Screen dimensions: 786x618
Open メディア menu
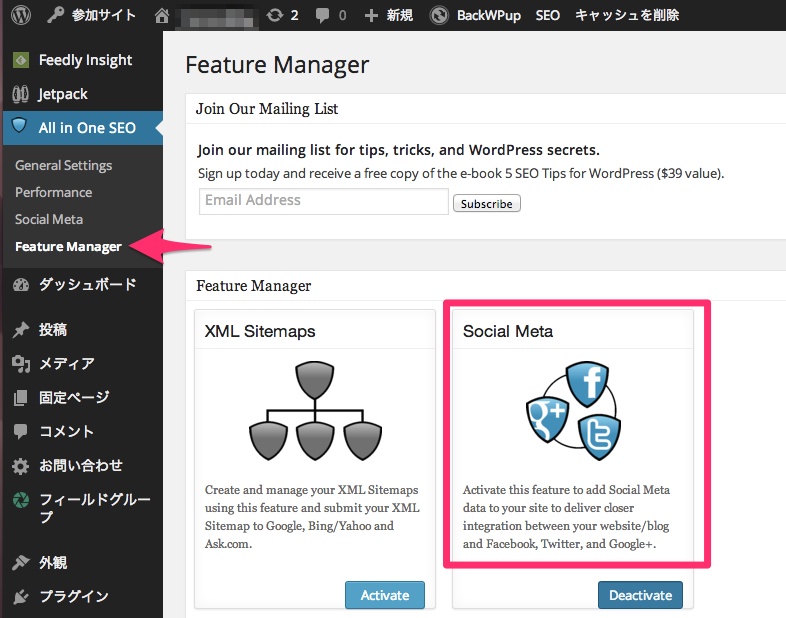[x=67, y=364]
